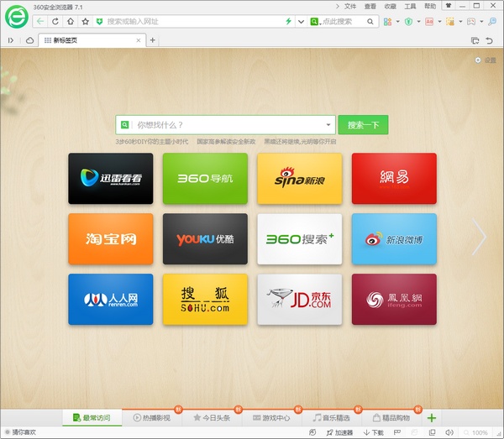Open link 国家高参解读安全新政

pyautogui.click(x=226, y=142)
